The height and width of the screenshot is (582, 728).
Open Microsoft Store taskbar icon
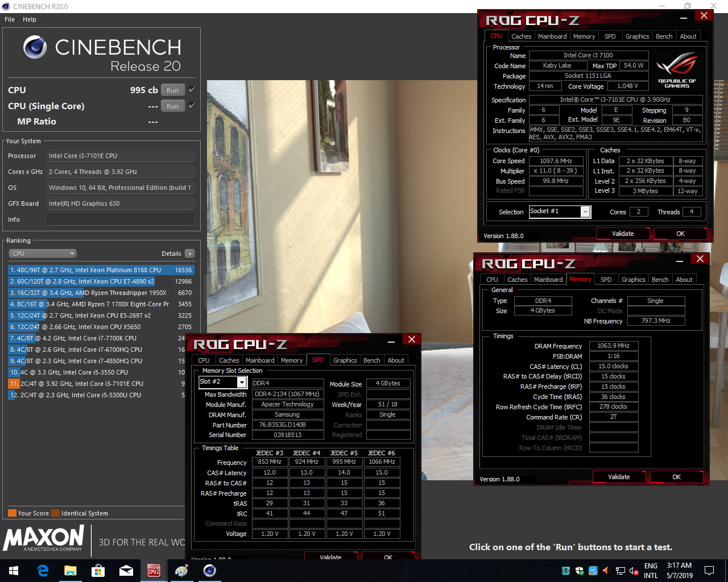click(98, 570)
